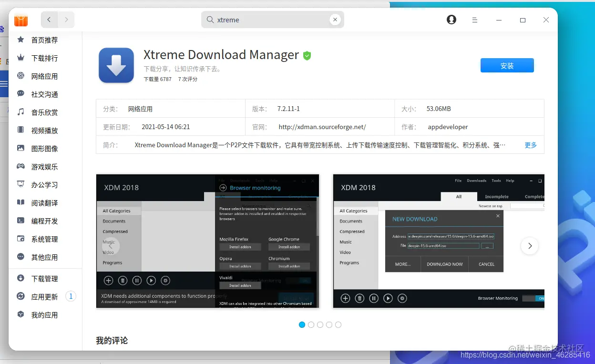Select the 音乐欣赏 category

[x=45, y=112]
